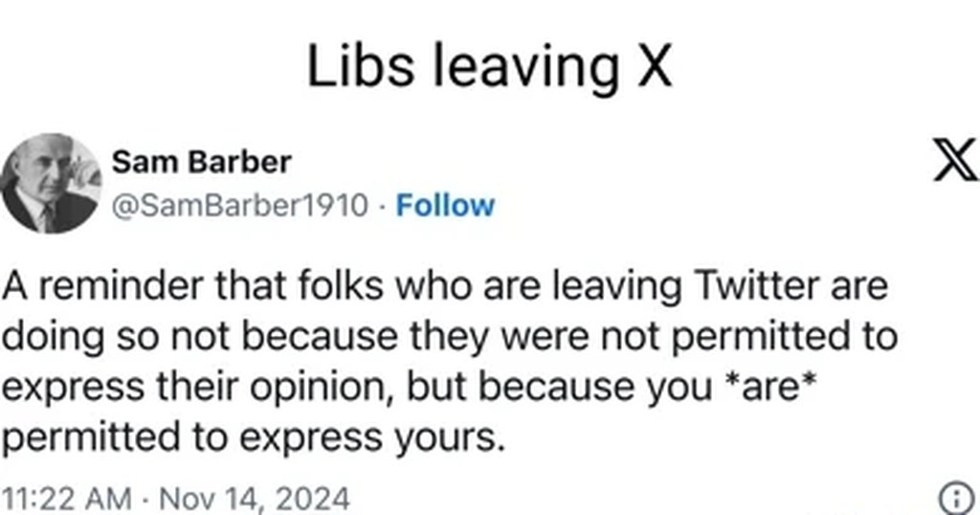Click the word folks in the tweet
The image size is (980, 515).
coord(340,286)
